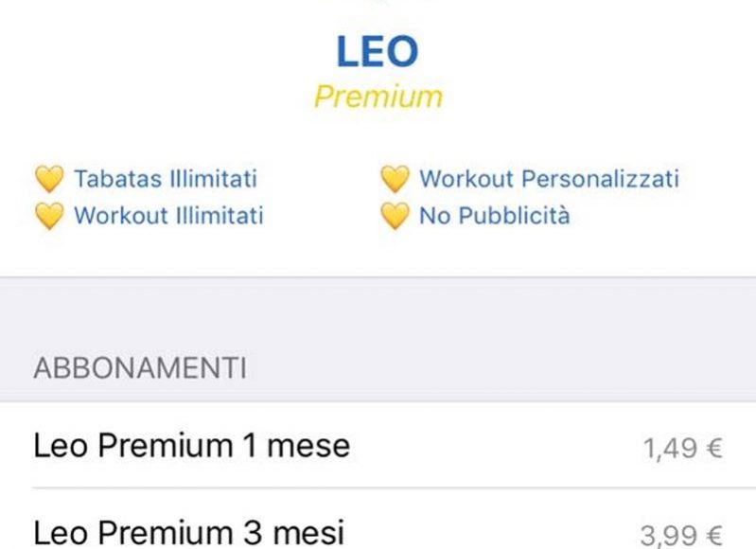756x549 pixels.
Task: Tap the 1,49 € price
Action: 683,448
